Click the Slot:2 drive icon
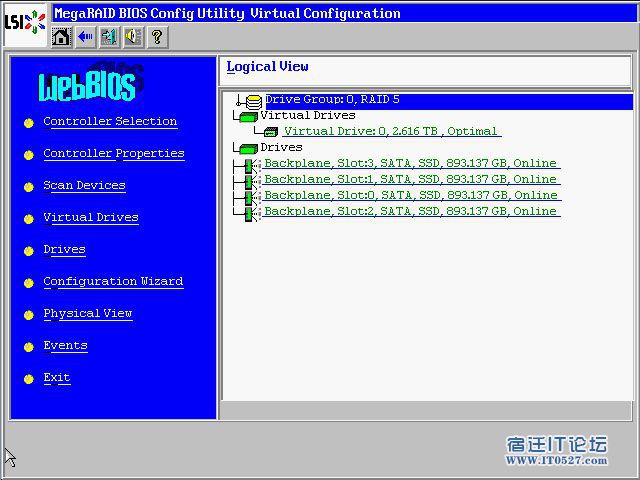The width and height of the screenshot is (640, 480). coord(251,213)
